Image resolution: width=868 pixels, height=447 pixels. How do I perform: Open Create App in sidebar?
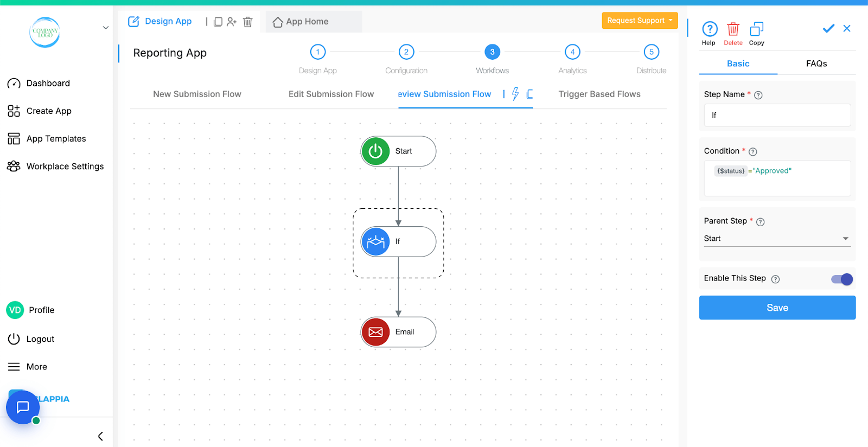coord(40,111)
